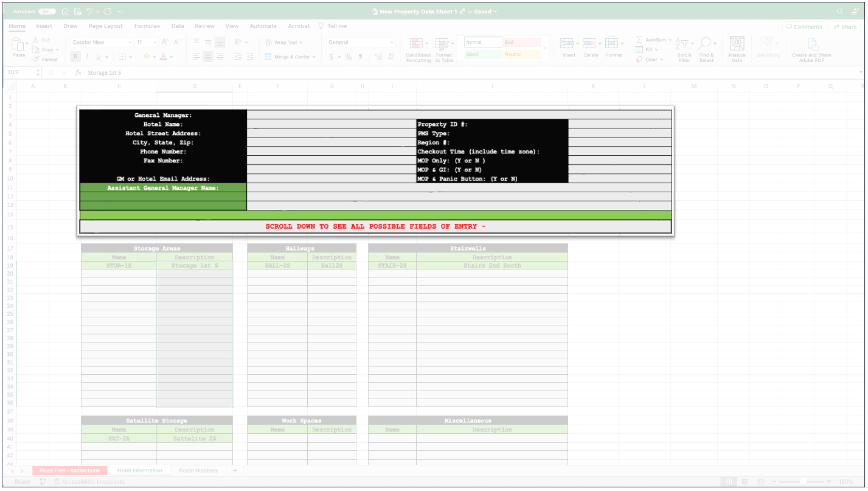This screenshot has height=491, width=868.
Task: Open Conditional Formatting
Action: point(418,49)
